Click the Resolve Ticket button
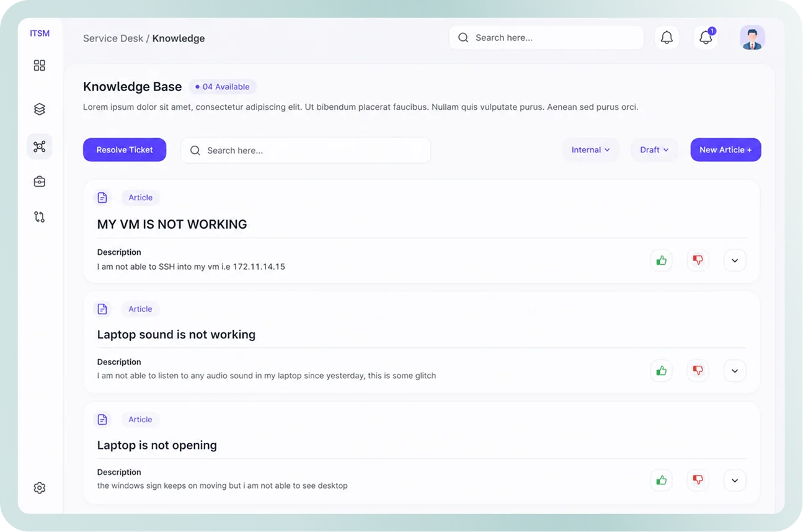Screen dimensions: 803x532 pyautogui.click(x=125, y=149)
